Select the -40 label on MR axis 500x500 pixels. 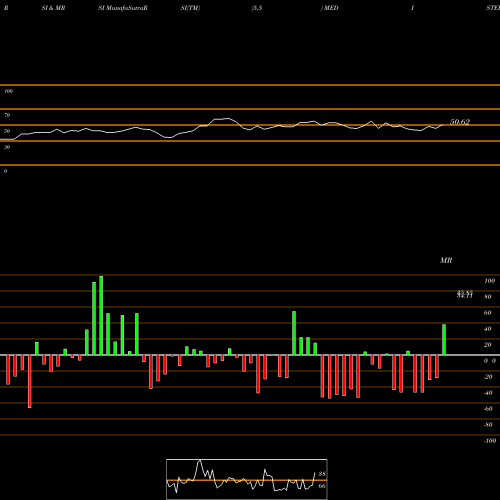click(488, 393)
